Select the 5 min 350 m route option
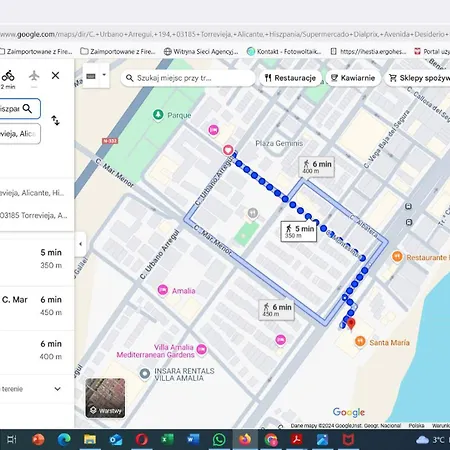This screenshot has height=450, width=450. [x=37, y=259]
